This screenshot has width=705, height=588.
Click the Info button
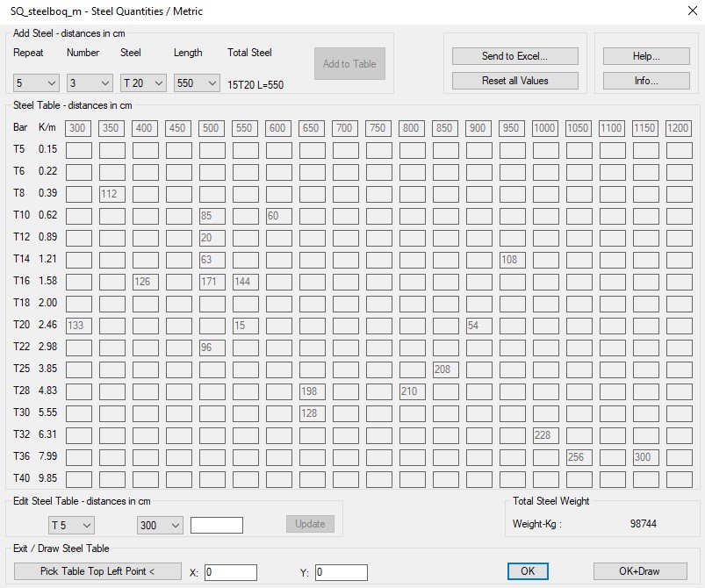pos(645,81)
